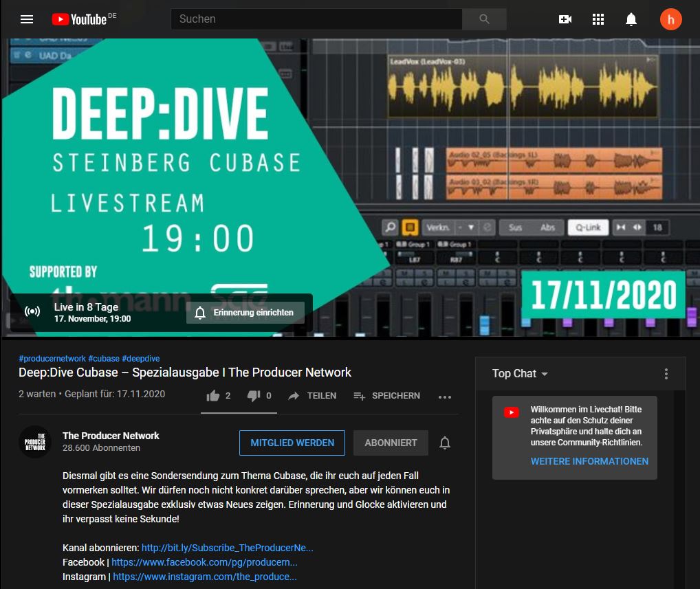Open the create video camera icon
Image resolution: width=700 pixels, height=589 pixels.
coord(565,19)
